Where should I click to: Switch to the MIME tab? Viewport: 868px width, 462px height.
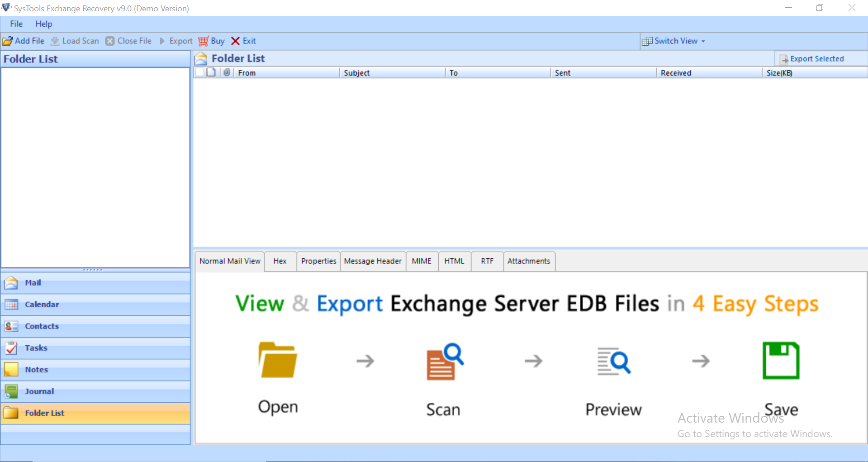coord(422,261)
